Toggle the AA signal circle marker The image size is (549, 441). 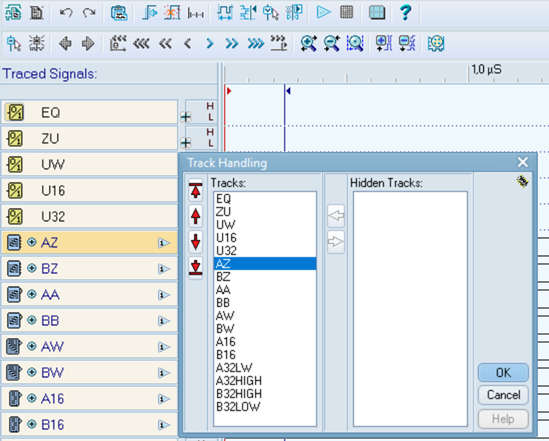32,294
